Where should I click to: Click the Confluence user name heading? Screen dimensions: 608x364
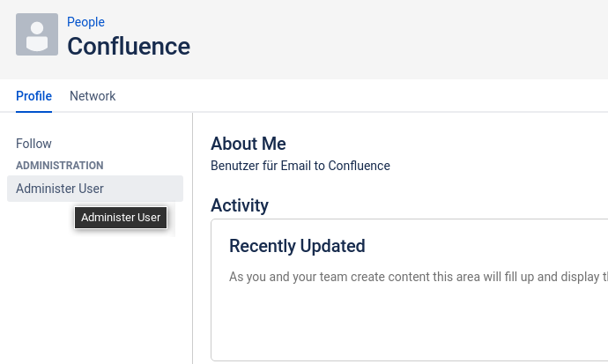click(x=129, y=46)
